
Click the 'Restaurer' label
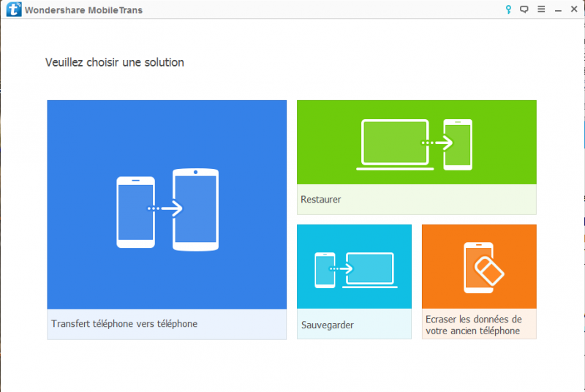pyautogui.click(x=321, y=200)
